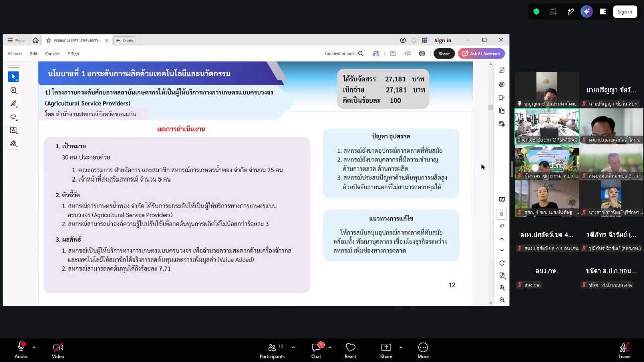
Task: Pick the Highlight pen tool
Action: tap(14, 103)
